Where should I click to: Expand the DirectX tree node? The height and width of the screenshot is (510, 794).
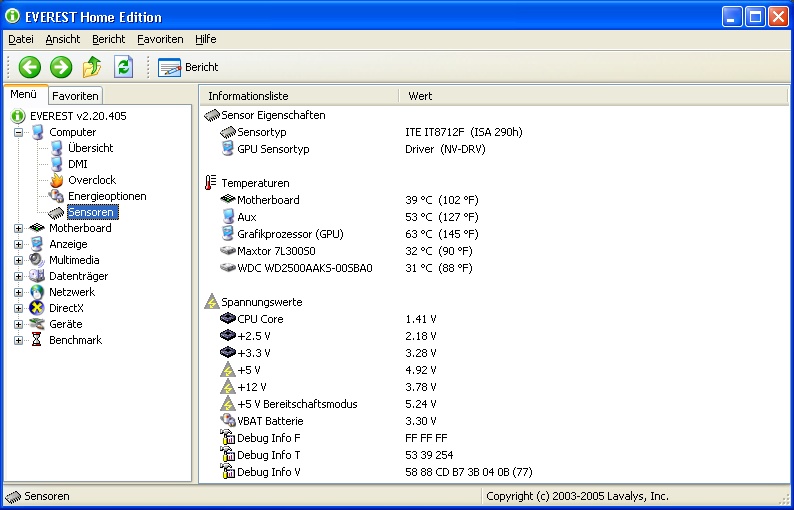[19, 308]
